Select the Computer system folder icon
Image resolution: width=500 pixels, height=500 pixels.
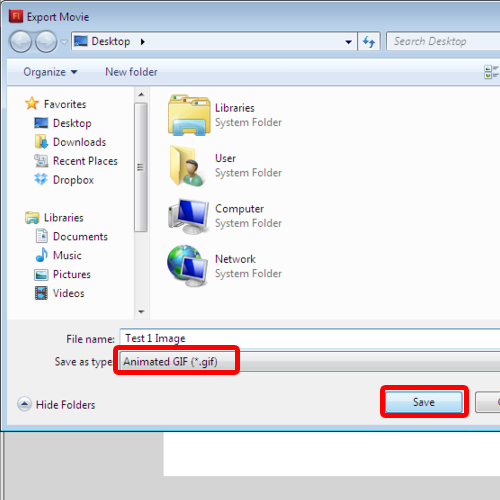pyautogui.click(x=189, y=216)
